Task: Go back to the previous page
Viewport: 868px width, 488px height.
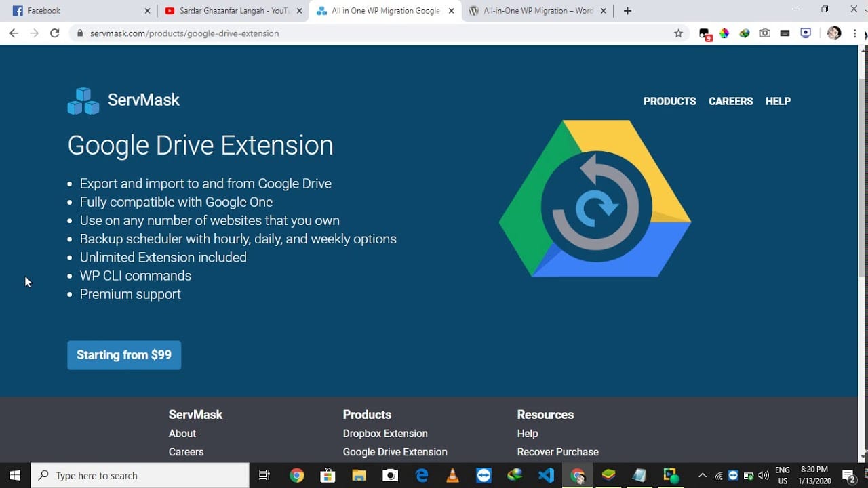Action: click(x=14, y=33)
